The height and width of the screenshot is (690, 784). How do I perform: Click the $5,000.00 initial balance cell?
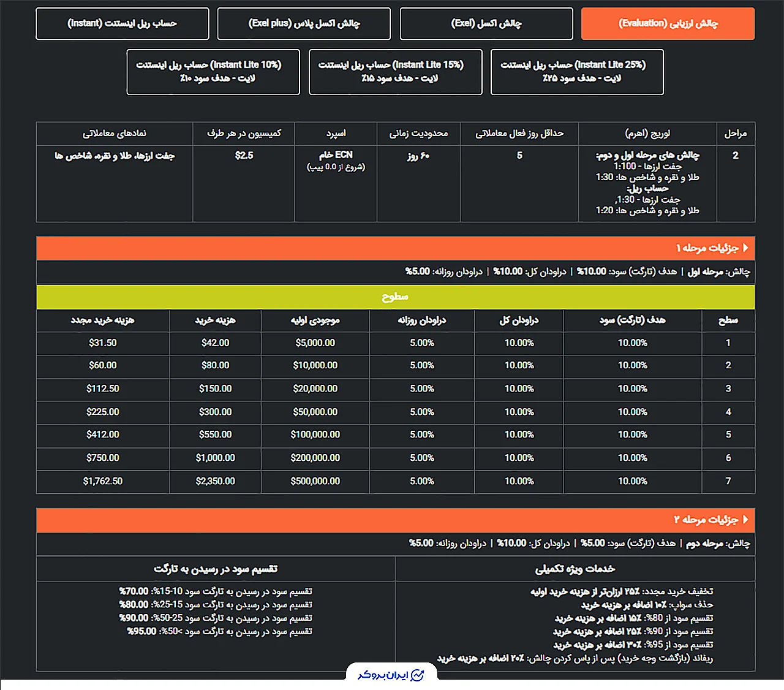(315, 343)
